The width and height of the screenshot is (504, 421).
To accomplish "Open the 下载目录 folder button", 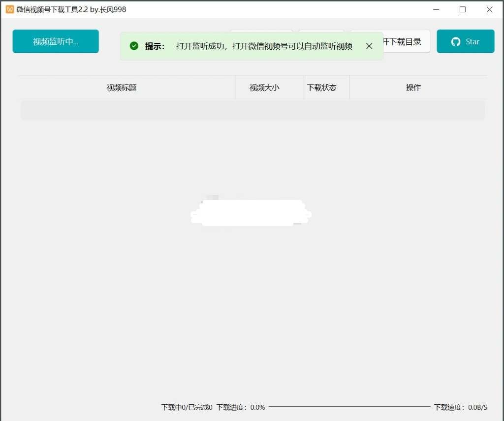I will point(406,41).
